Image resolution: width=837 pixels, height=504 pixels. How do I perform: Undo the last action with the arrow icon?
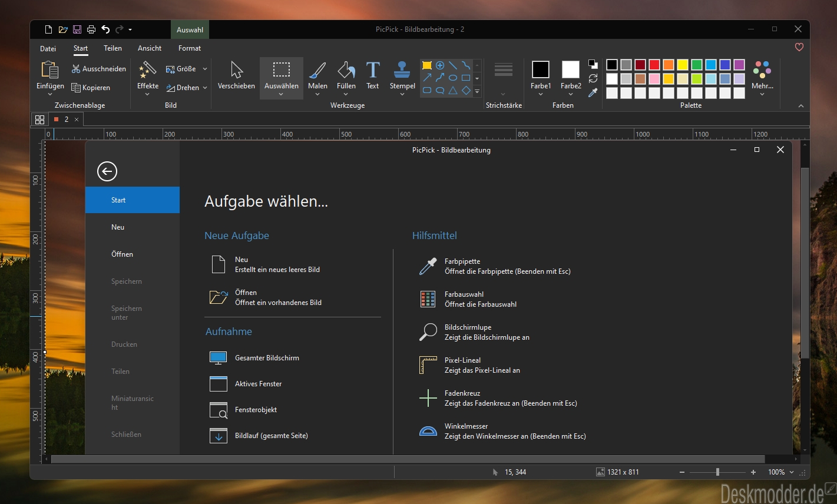[105, 29]
